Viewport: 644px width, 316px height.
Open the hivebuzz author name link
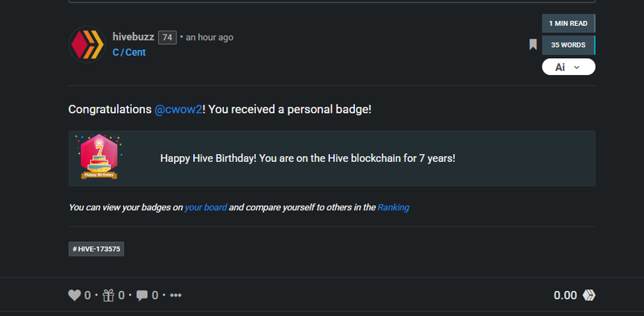[x=133, y=37]
